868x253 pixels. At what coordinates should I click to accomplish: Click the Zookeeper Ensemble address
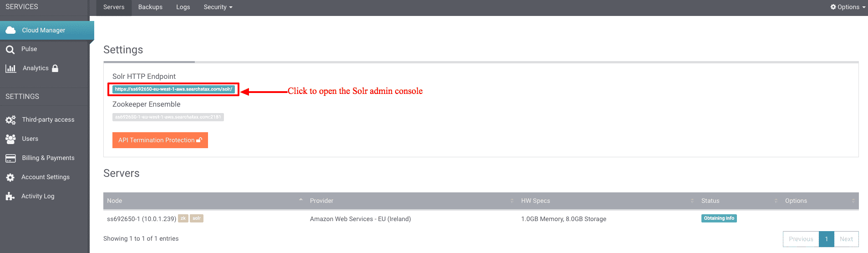tap(168, 117)
